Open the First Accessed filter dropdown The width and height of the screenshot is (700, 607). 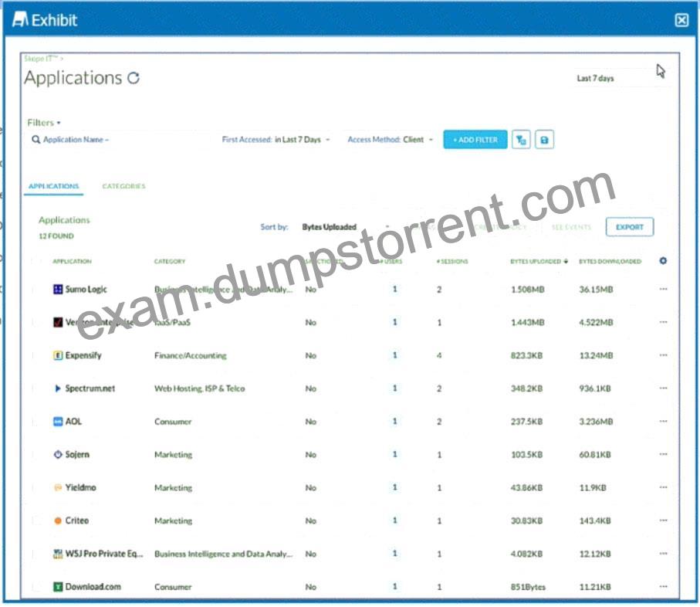pos(276,140)
